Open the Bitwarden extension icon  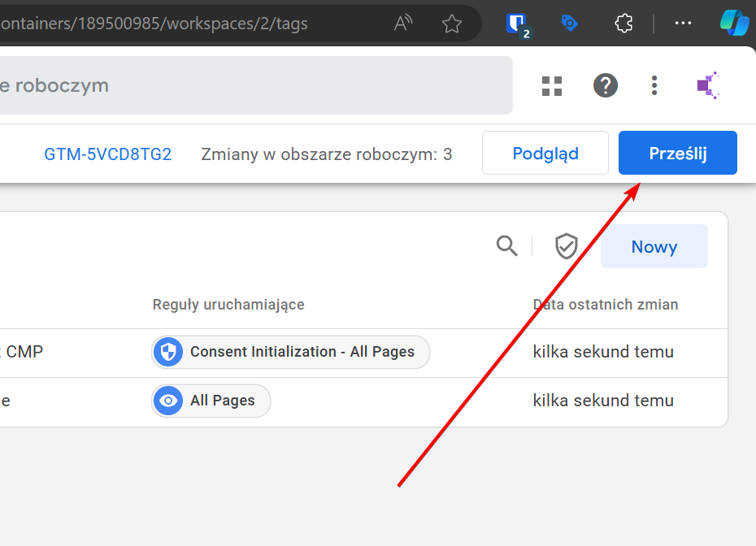coord(517,24)
